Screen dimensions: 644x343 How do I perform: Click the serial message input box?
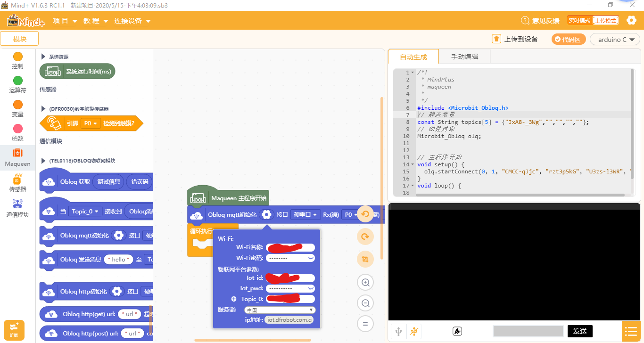click(x=528, y=331)
